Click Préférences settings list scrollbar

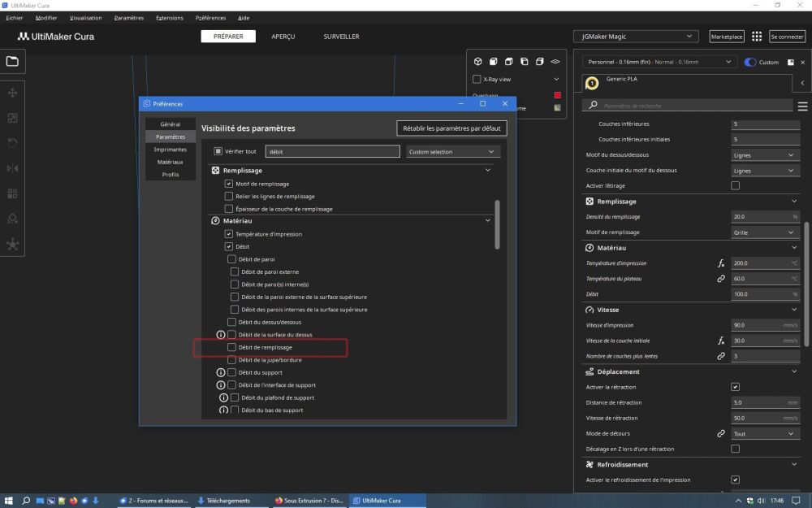(497, 224)
